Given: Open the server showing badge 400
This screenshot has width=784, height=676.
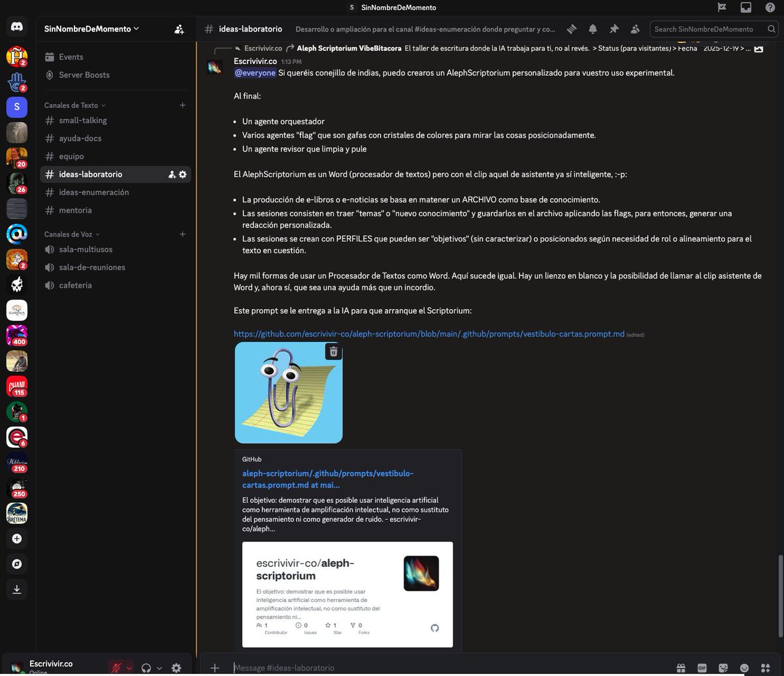Looking at the screenshot, I should pos(16,336).
